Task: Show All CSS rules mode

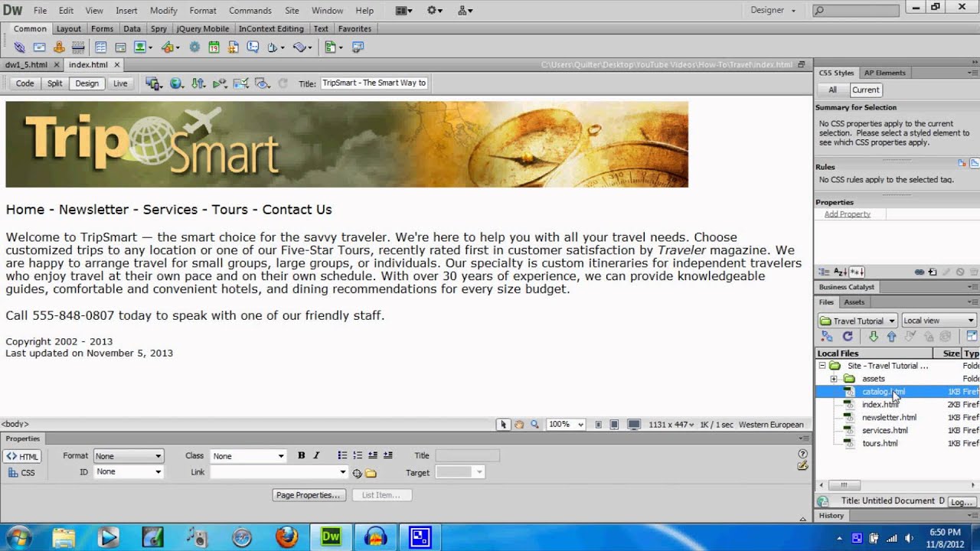Action: coord(832,90)
